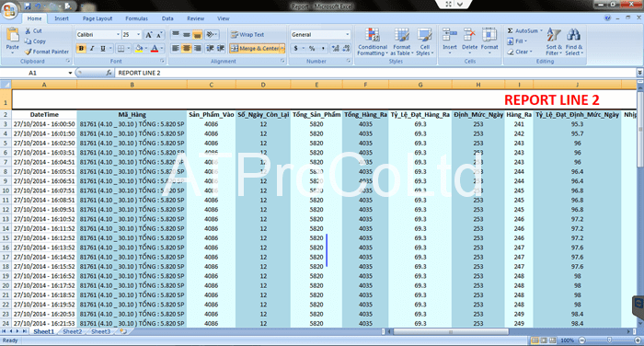Click the Paste clipboard icon
The width and height of the screenshot is (644, 346).
(x=12, y=35)
